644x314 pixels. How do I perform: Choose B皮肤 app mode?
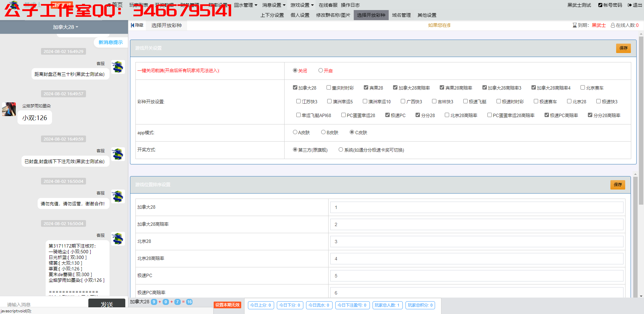(x=323, y=132)
